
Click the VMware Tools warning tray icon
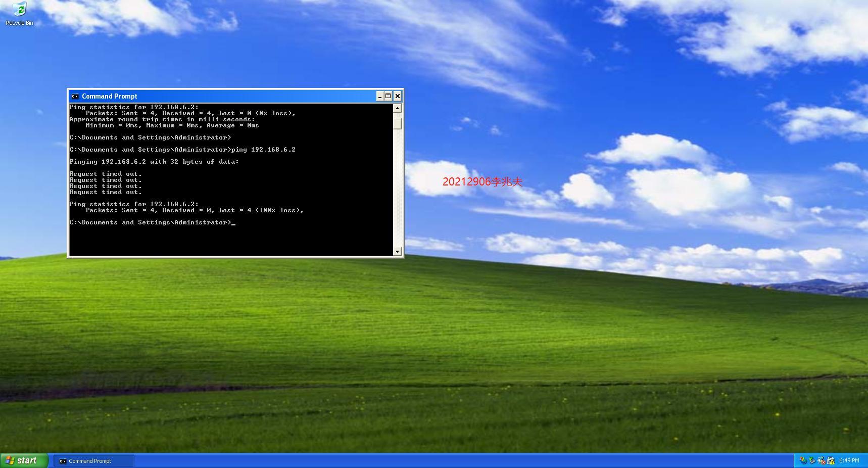pos(831,460)
